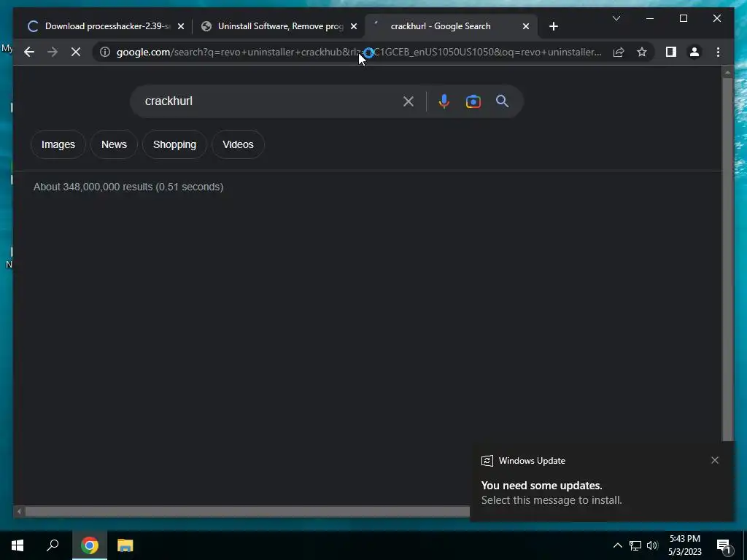Show hidden system tray icons
This screenshot has width=747, height=560.
tap(617, 545)
